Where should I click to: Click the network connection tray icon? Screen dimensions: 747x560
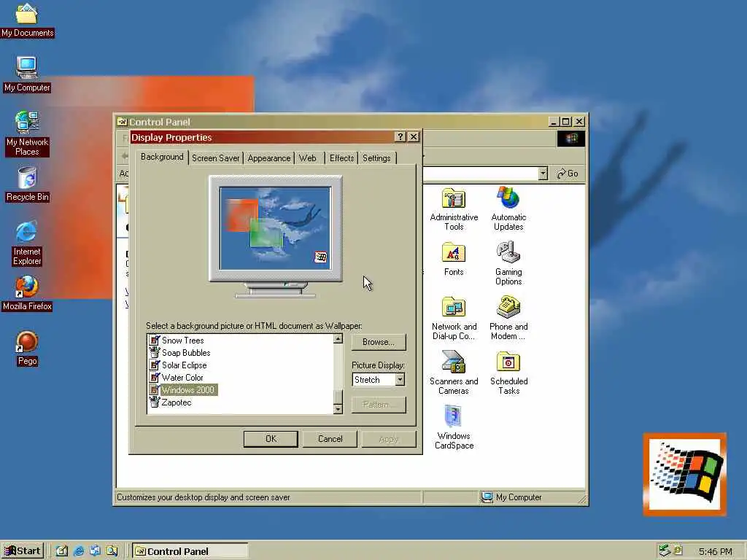[665, 551]
